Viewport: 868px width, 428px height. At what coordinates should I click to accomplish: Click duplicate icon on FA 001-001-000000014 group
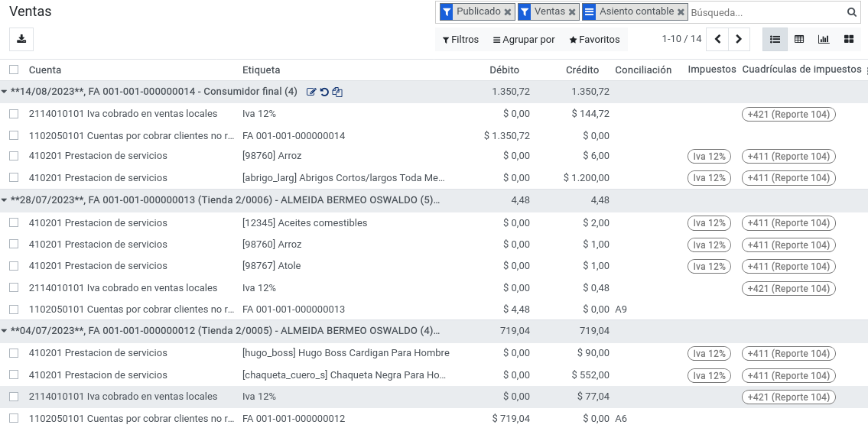coord(337,92)
